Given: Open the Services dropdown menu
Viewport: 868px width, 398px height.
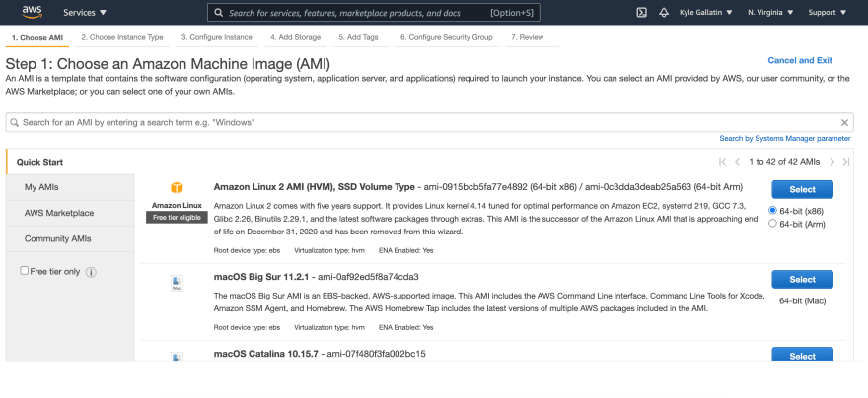Looking at the screenshot, I should click(x=85, y=12).
